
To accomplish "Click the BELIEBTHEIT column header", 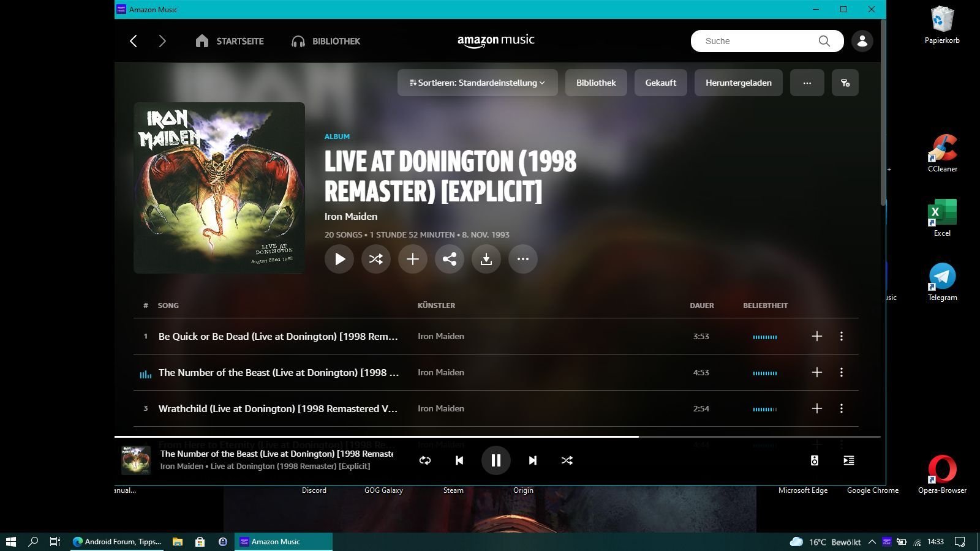I will (766, 305).
